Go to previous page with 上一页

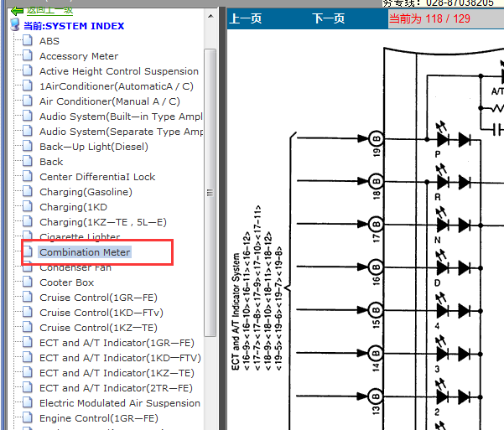[x=247, y=19]
